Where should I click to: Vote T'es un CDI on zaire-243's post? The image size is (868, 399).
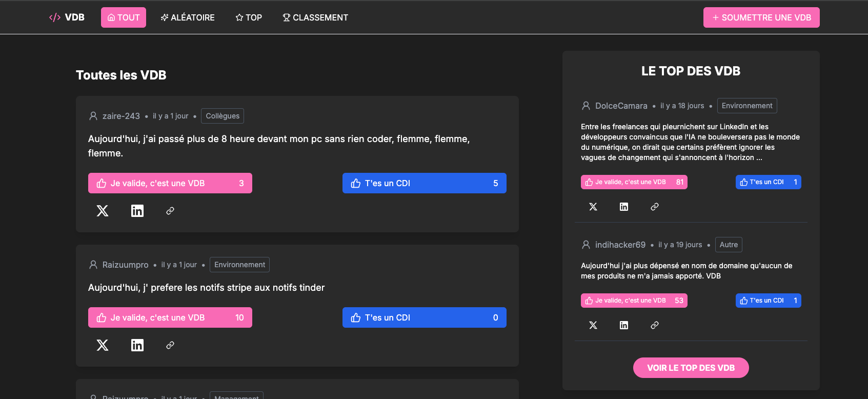pyautogui.click(x=425, y=183)
